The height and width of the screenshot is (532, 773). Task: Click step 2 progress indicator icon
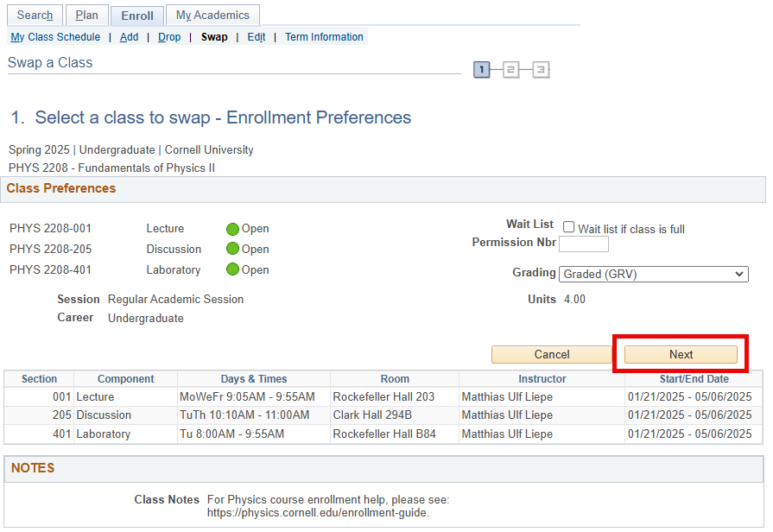[511, 70]
